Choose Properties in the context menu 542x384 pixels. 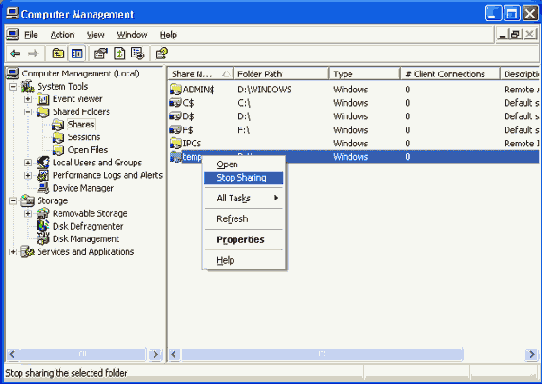tap(244, 240)
